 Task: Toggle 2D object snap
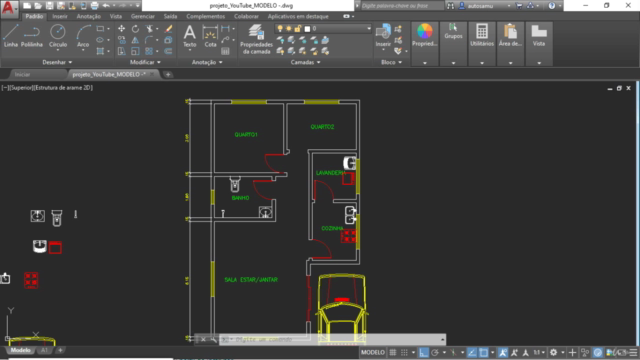click(484, 352)
